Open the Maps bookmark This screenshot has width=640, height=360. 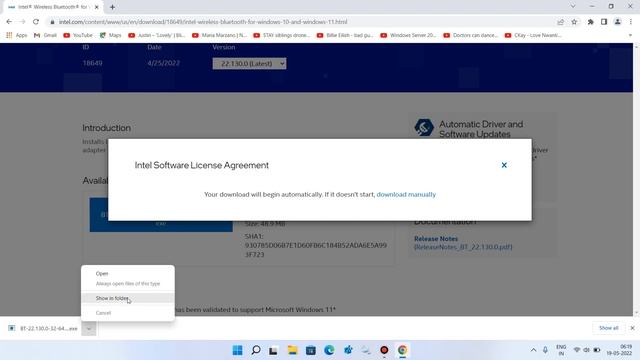pyautogui.click(x=111, y=36)
